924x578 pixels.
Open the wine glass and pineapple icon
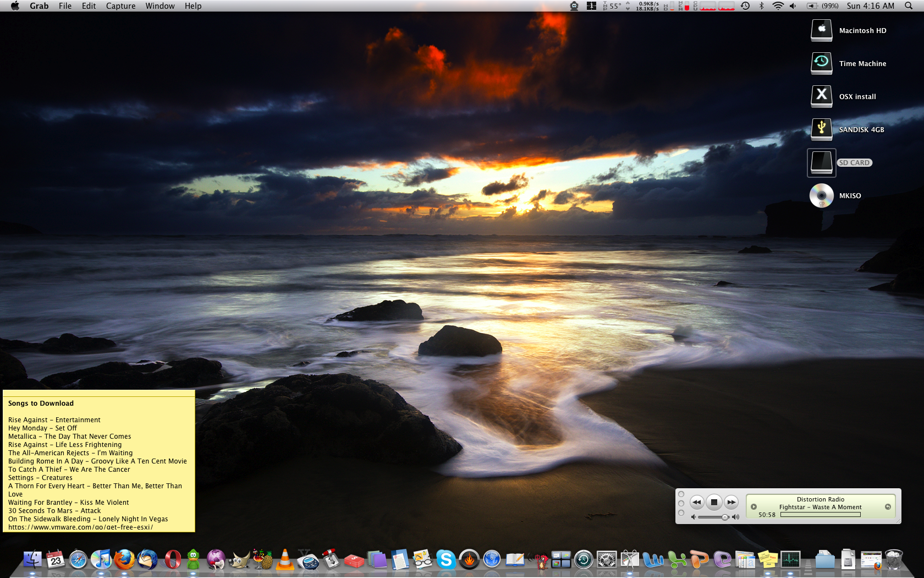pos(262,560)
